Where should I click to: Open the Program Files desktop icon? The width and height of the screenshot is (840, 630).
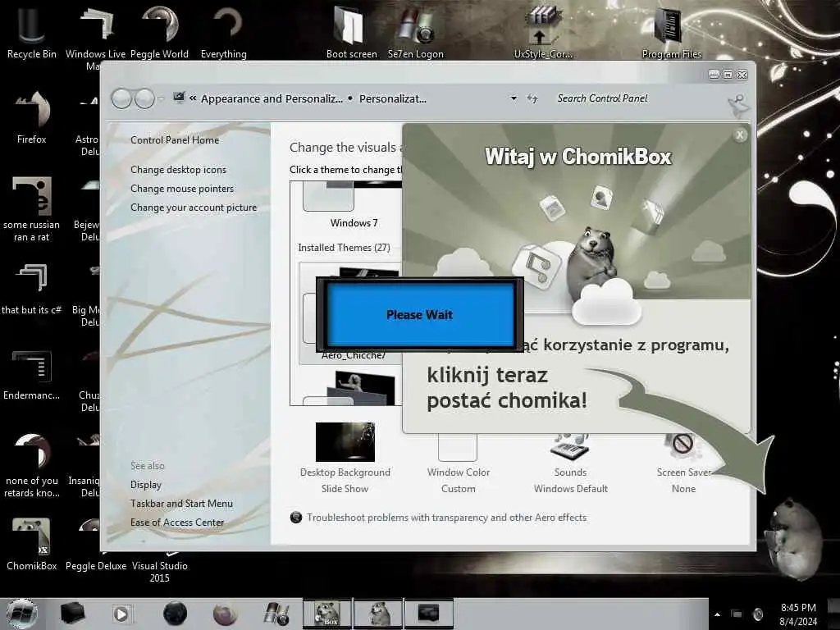pos(671,31)
